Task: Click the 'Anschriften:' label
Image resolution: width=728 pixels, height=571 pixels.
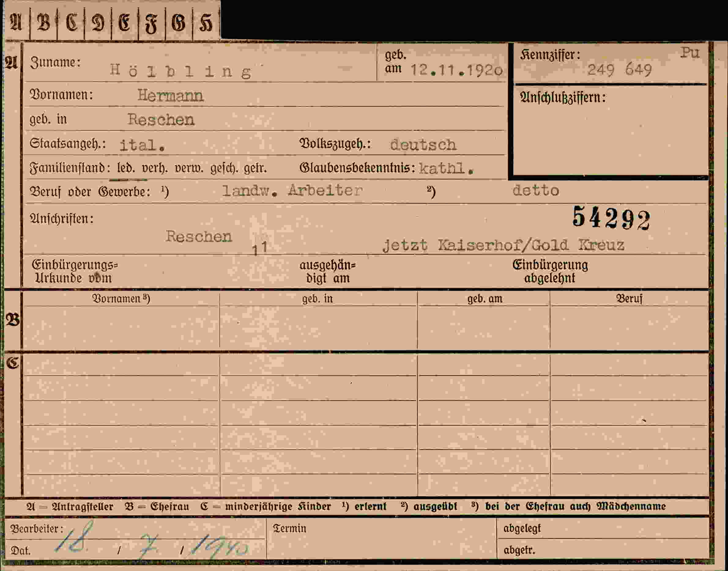Action: (62, 219)
